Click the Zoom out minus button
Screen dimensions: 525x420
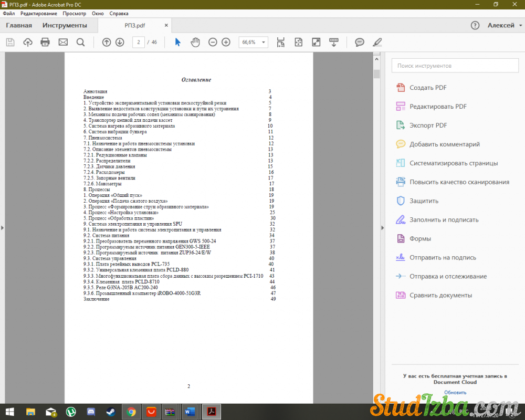213,43
